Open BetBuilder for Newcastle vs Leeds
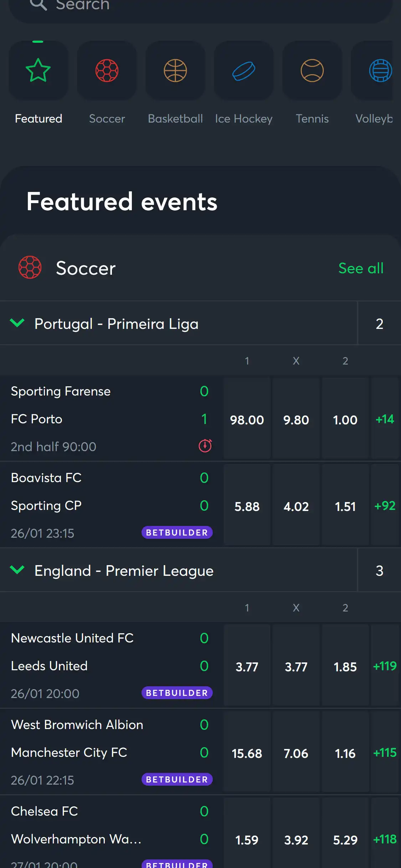 [x=177, y=693]
